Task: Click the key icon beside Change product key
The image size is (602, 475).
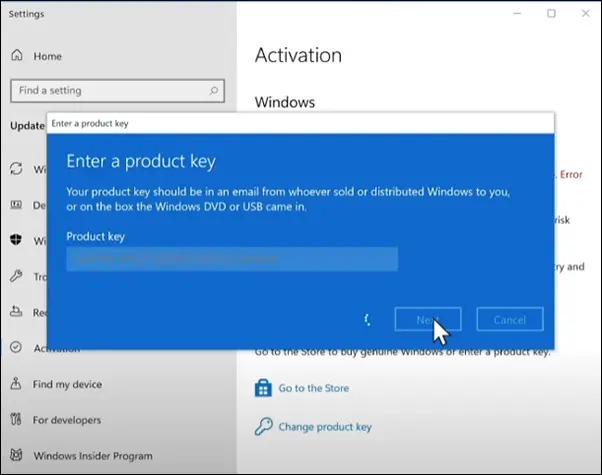Action: tap(263, 426)
